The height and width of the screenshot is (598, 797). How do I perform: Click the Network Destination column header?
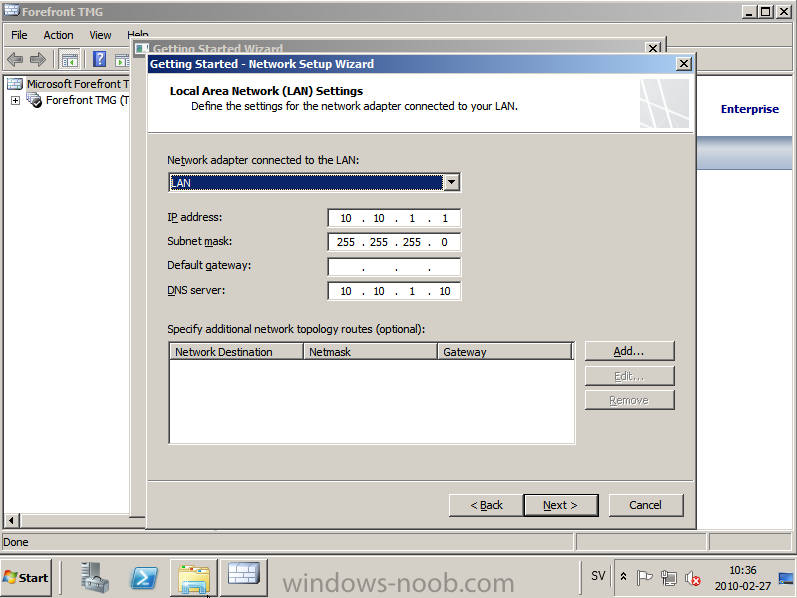click(x=236, y=352)
